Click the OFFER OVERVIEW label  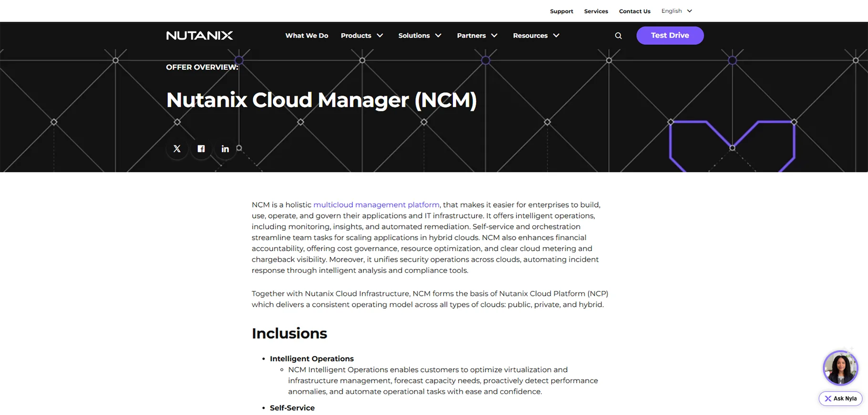[x=202, y=67]
